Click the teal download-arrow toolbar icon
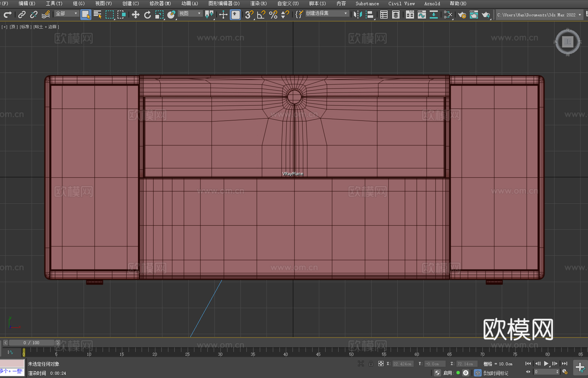Image resolution: width=588 pixels, height=378 pixels. coord(434,14)
